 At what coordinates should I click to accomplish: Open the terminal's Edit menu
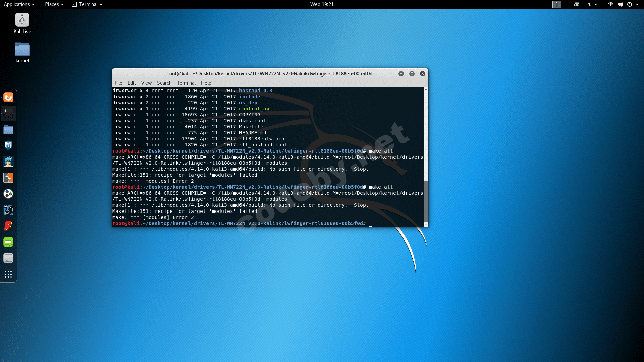coord(131,83)
